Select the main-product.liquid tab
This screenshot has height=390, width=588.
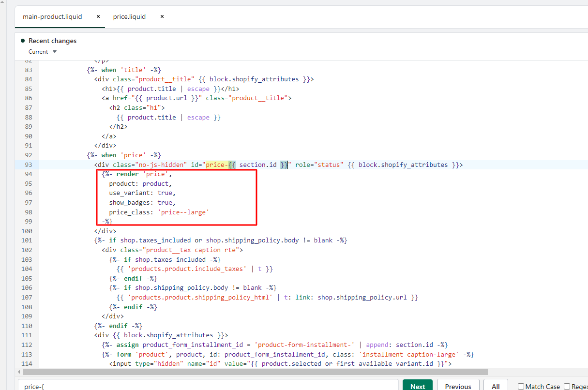[x=52, y=16]
